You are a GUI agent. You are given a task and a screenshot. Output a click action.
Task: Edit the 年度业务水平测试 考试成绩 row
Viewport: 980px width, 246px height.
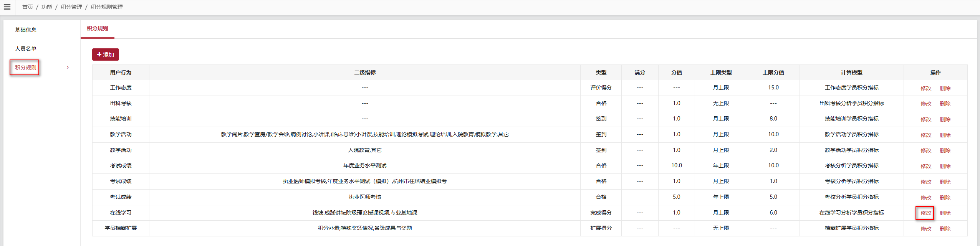click(x=926, y=166)
